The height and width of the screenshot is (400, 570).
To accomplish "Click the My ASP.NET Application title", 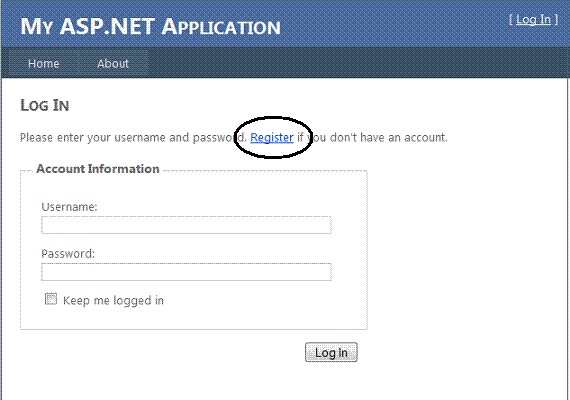I will 150,27.
